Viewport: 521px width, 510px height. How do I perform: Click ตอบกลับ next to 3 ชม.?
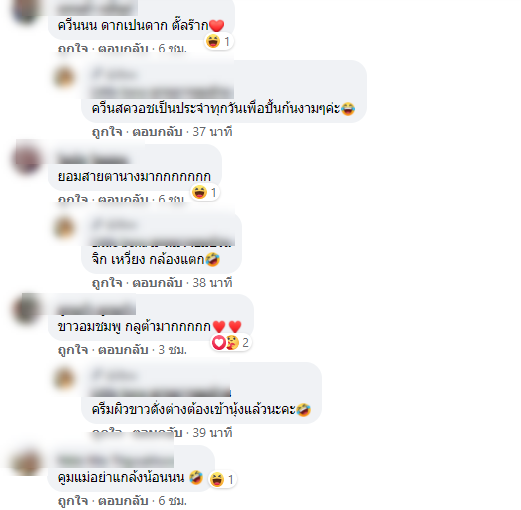point(123,350)
